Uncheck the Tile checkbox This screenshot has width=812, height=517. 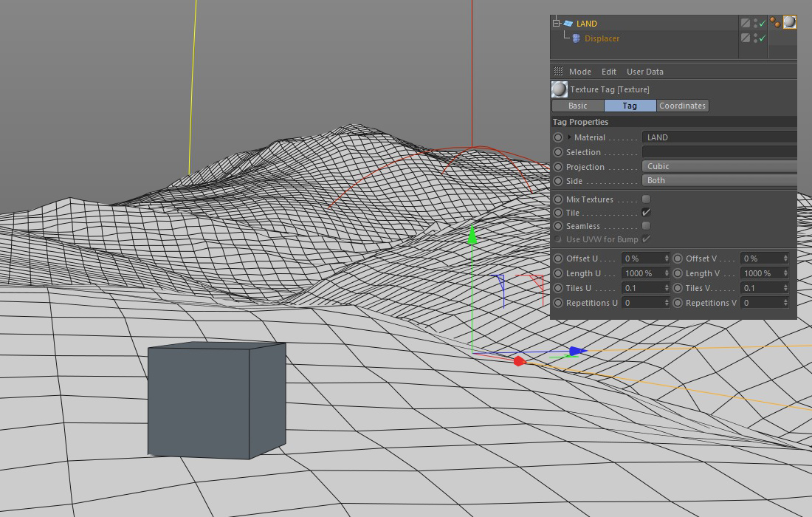click(x=646, y=213)
